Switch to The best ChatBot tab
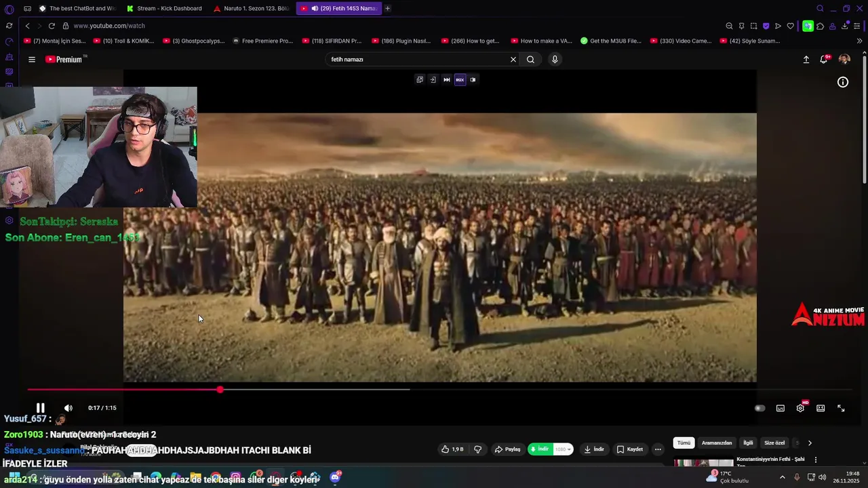The height and width of the screenshot is (488, 868). (77, 8)
